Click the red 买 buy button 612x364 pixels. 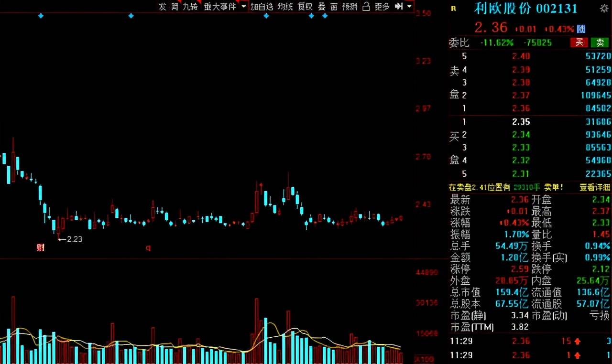(579, 43)
